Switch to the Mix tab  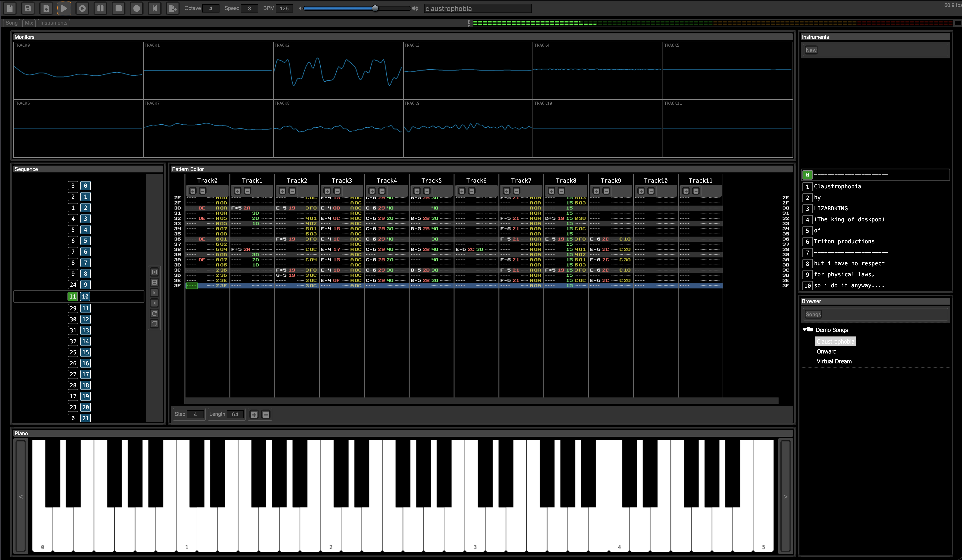(29, 23)
